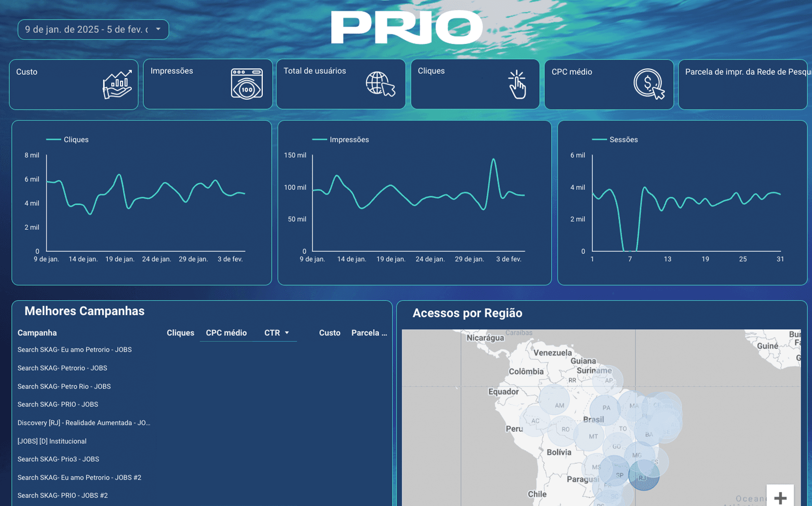The image size is (812, 506).
Task: Click the Total de usuários globe icon
Action: pos(380,84)
